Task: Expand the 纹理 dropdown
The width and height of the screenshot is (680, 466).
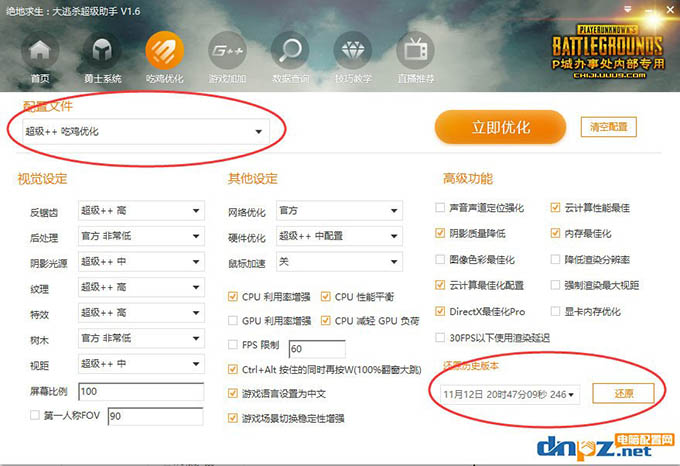Action: click(141, 287)
